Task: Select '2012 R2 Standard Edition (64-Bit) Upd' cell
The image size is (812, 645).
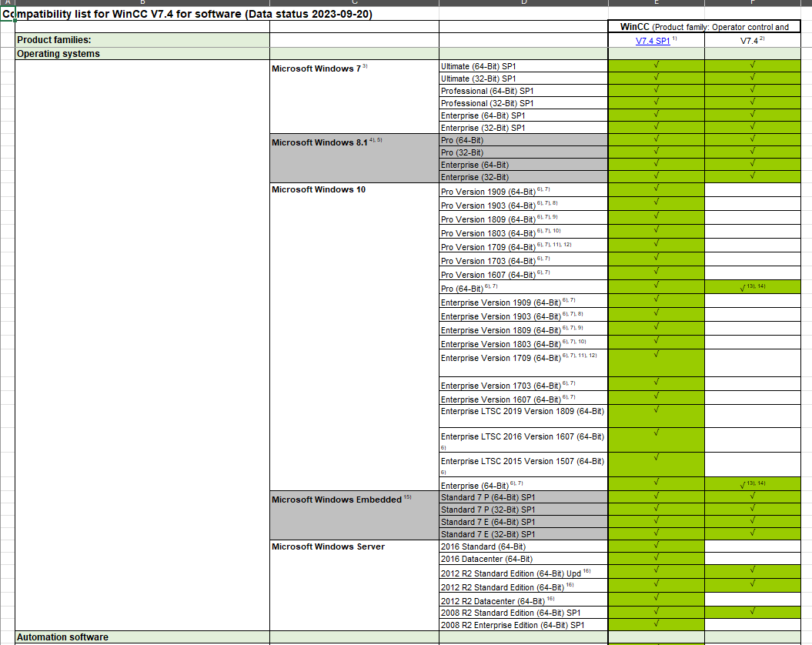Action: point(523,573)
